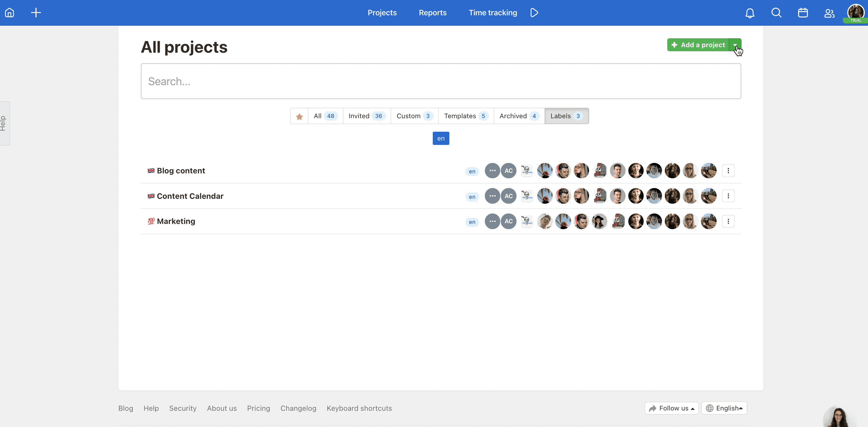Toggle visibility of Labels 3 filter
This screenshot has height=427, width=868.
(x=566, y=115)
